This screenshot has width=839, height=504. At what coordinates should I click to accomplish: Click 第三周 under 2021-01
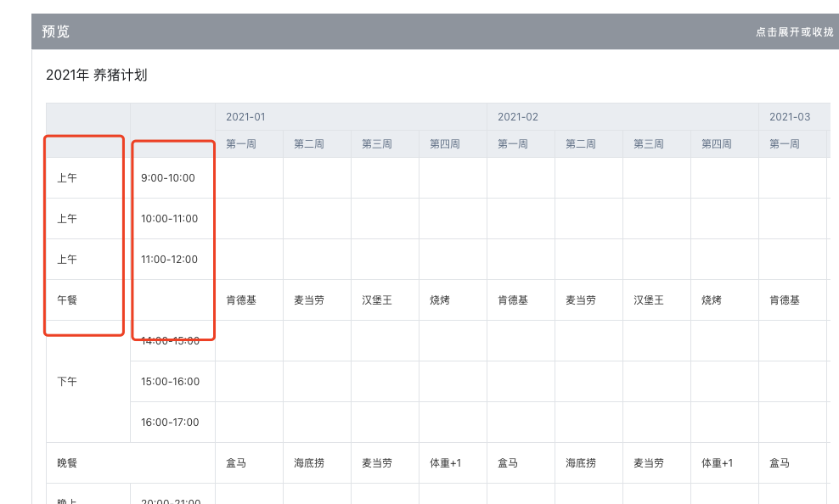377,143
